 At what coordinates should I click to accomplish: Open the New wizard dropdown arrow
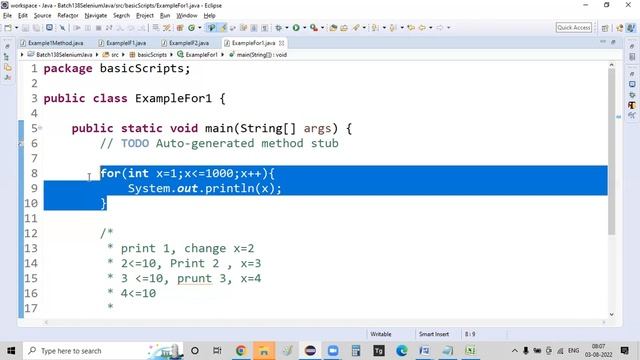(x=16, y=28)
